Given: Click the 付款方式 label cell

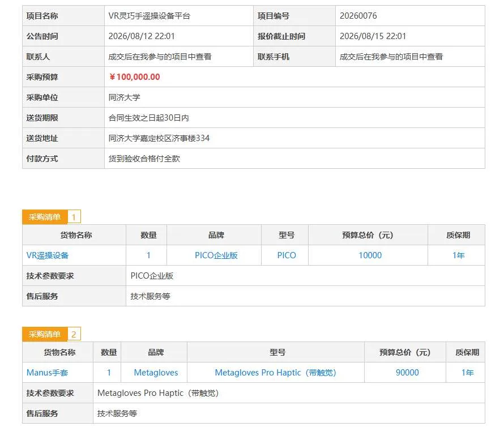Looking at the screenshot, I should (63, 159).
